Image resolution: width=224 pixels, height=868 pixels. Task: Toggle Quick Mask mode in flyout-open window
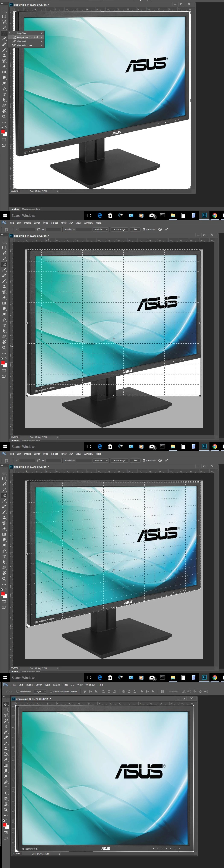[x=4, y=139]
